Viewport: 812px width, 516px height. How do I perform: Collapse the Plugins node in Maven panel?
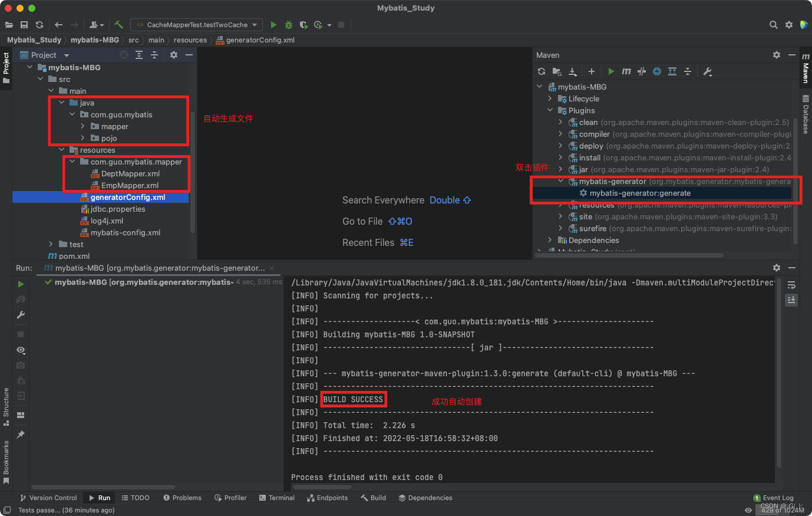550,110
